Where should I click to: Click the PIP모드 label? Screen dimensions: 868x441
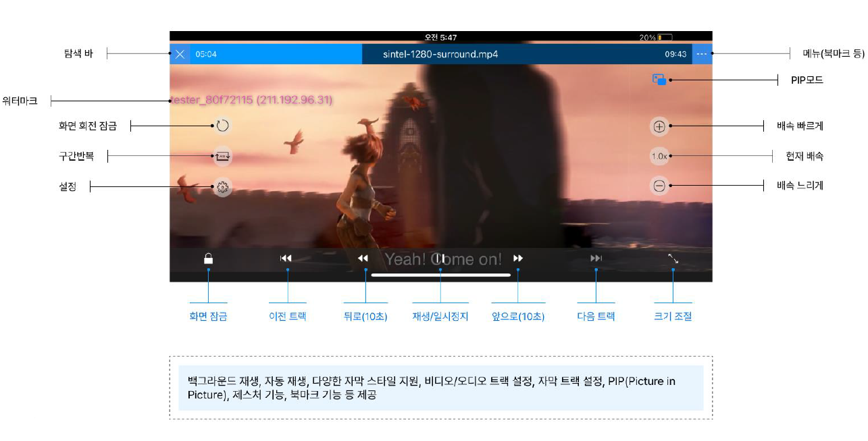pyautogui.click(x=807, y=80)
